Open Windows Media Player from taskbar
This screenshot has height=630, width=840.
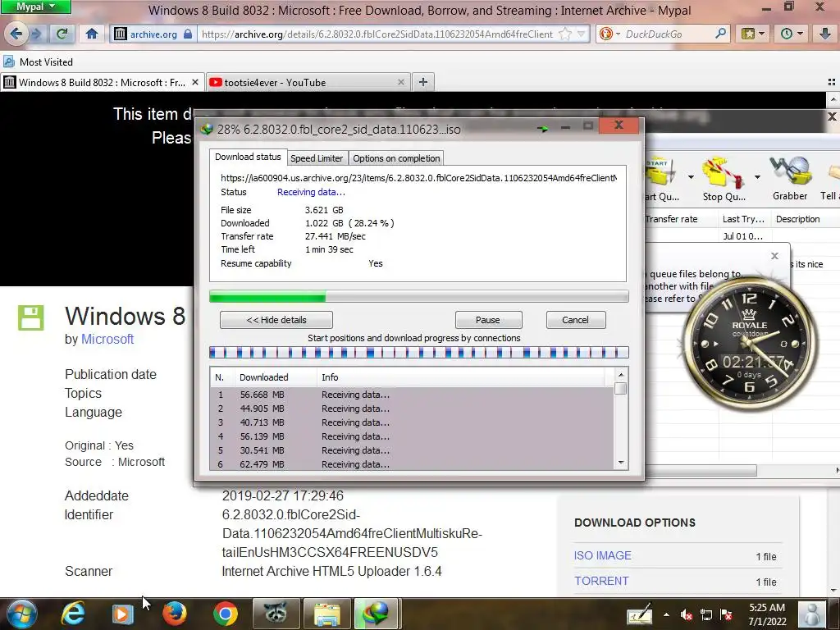point(122,614)
